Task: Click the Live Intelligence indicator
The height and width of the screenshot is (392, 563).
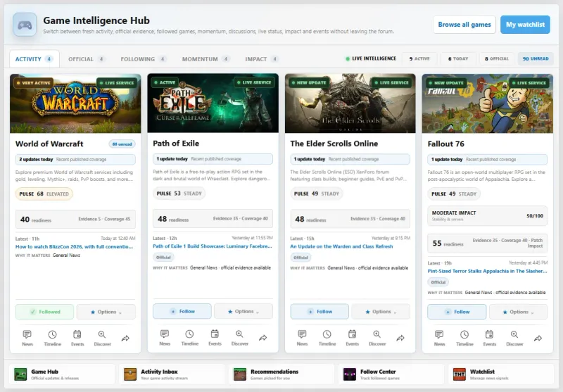Action: tap(371, 58)
